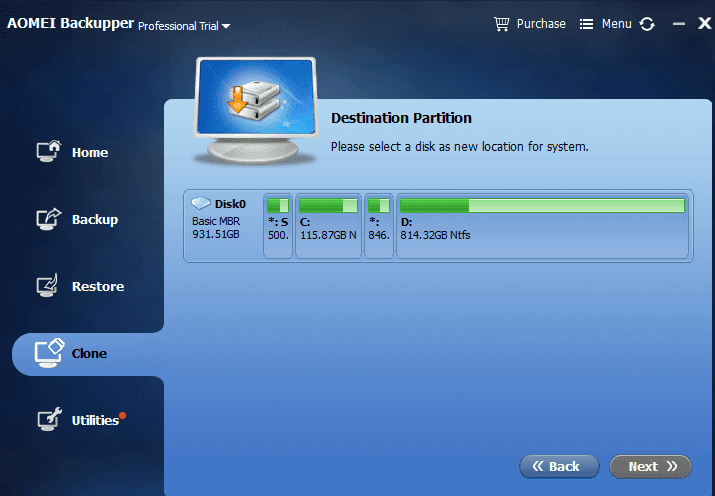
Task: Click the D: partition usage bar
Action: (x=542, y=206)
